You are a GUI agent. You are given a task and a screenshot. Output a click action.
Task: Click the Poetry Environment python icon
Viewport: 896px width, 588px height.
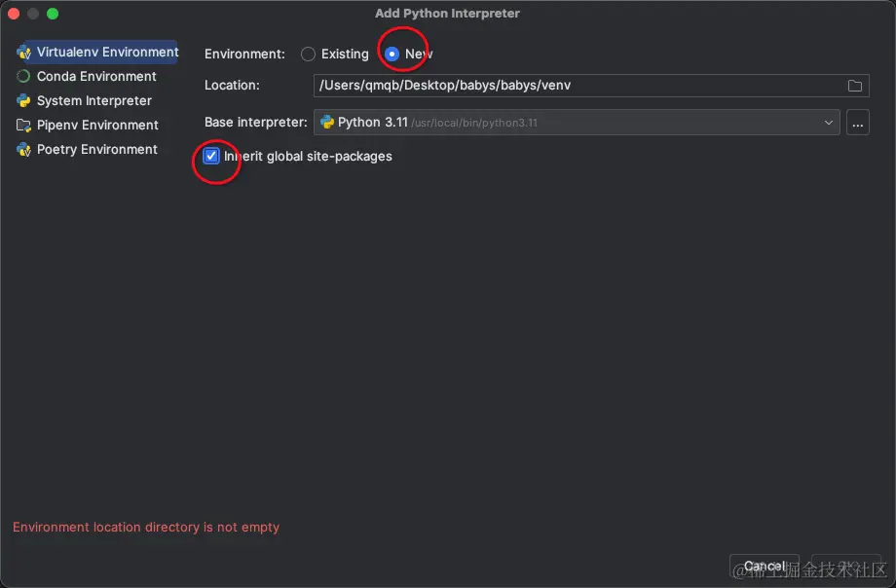pyautogui.click(x=23, y=149)
